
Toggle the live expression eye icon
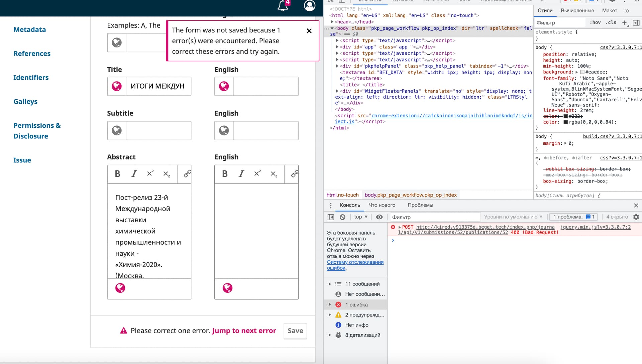379,217
